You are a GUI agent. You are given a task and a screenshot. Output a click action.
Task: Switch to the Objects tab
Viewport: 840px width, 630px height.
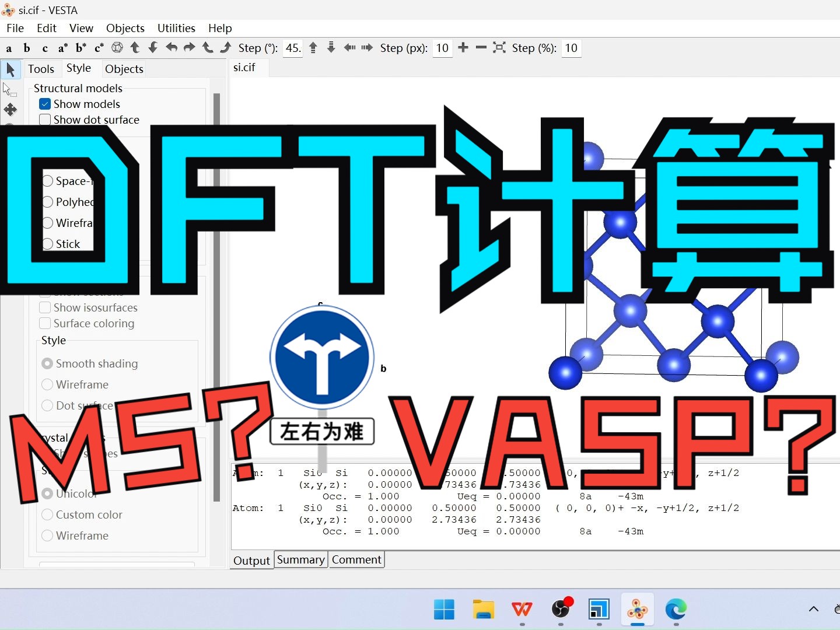pos(124,69)
